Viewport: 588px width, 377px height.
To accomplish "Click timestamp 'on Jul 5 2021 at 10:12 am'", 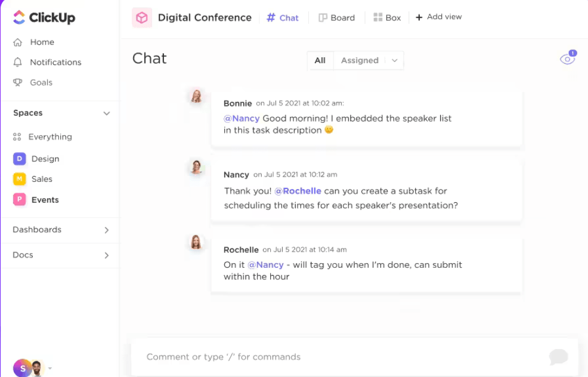I will 295,174.
